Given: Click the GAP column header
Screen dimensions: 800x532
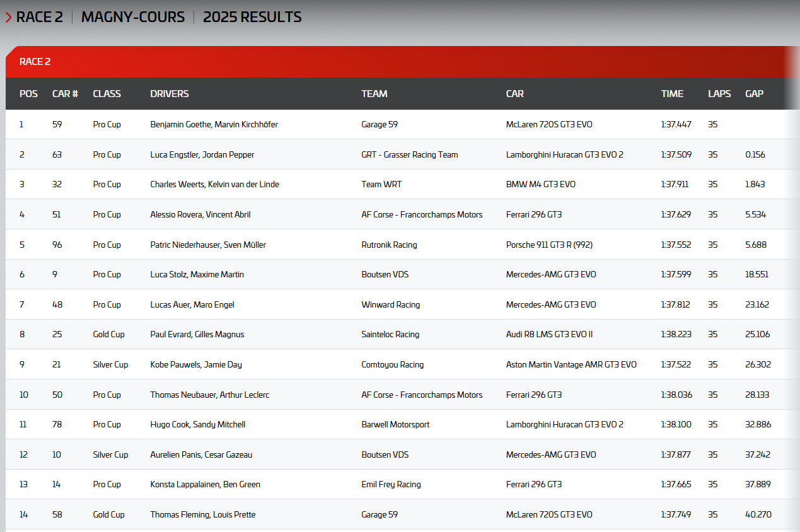Looking at the screenshot, I should pos(754,94).
